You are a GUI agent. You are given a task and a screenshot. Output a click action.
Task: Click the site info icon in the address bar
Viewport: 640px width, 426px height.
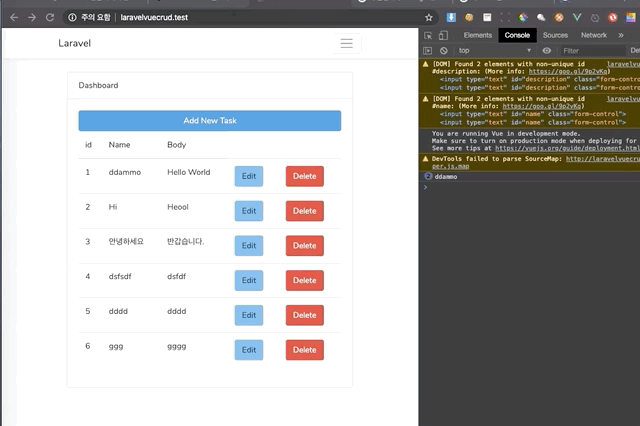(72, 18)
